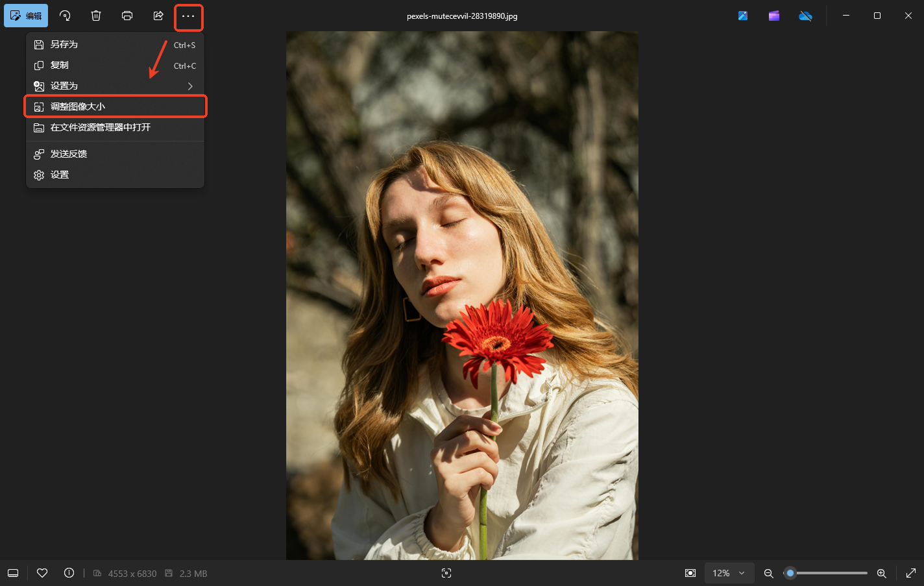Open the Clipchamp video editor icon

[x=774, y=16]
